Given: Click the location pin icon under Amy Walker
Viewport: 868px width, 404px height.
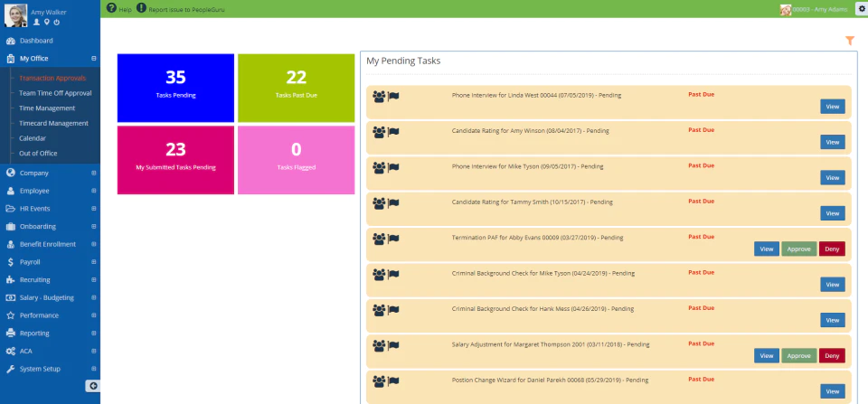Looking at the screenshot, I should 47,22.
